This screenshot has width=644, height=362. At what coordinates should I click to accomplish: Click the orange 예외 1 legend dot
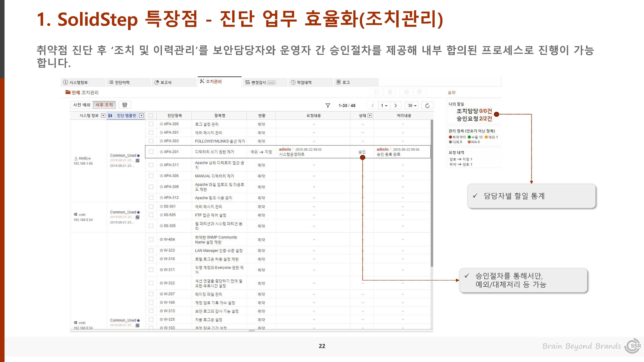pyautogui.click(x=486, y=137)
